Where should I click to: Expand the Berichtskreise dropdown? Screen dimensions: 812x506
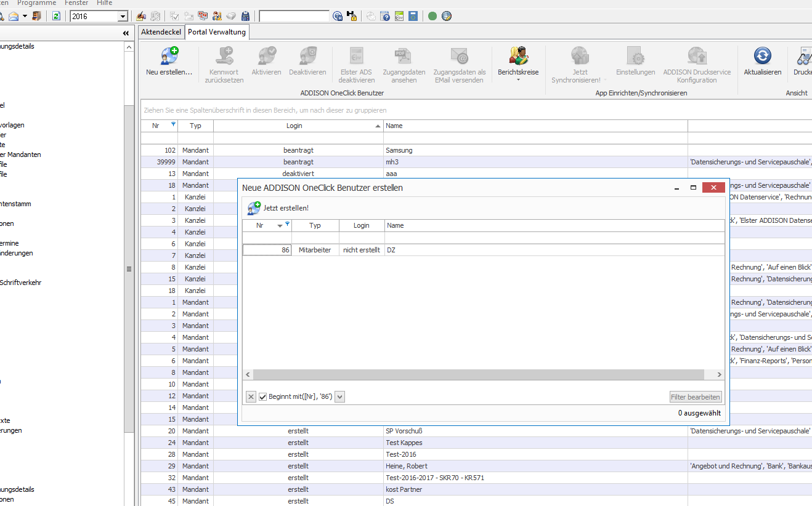[x=518, y=79]
